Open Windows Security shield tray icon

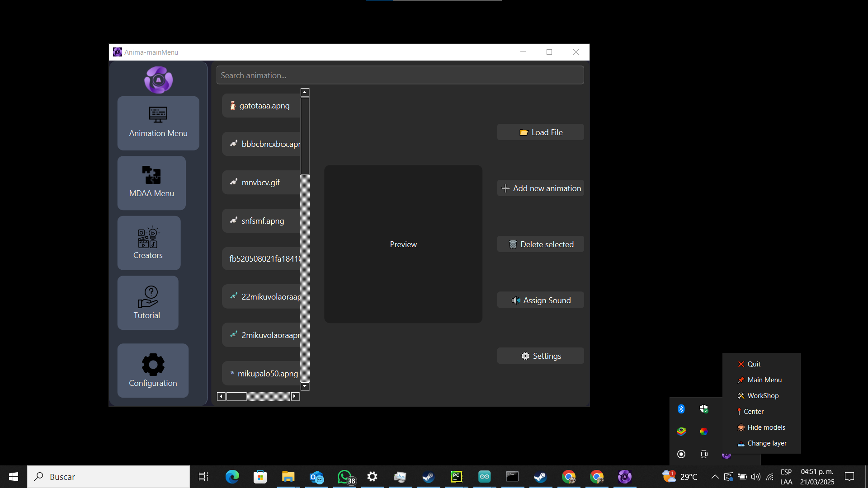tap(704, 409)
